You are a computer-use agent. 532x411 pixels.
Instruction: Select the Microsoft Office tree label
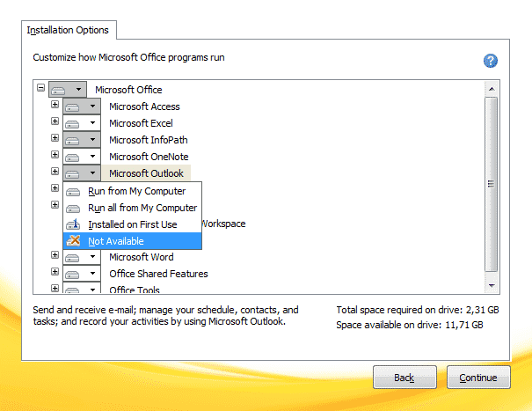click(128, 90)
